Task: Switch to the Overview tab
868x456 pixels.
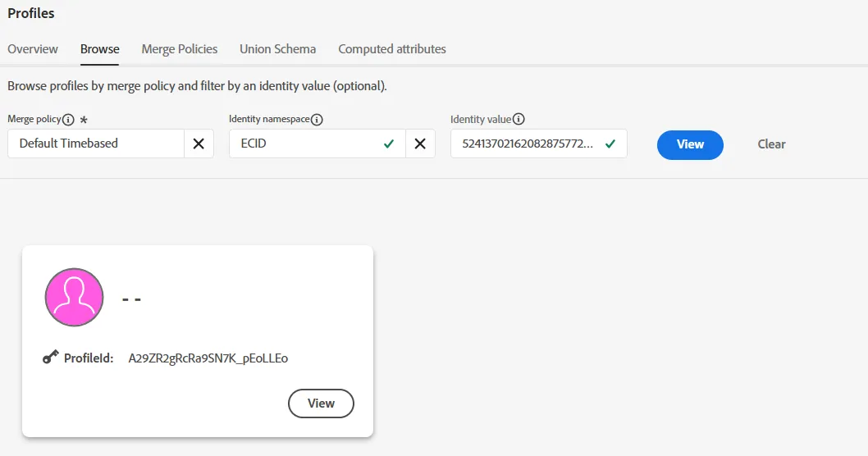Action: pyautogui.click(x=33, y=49)
